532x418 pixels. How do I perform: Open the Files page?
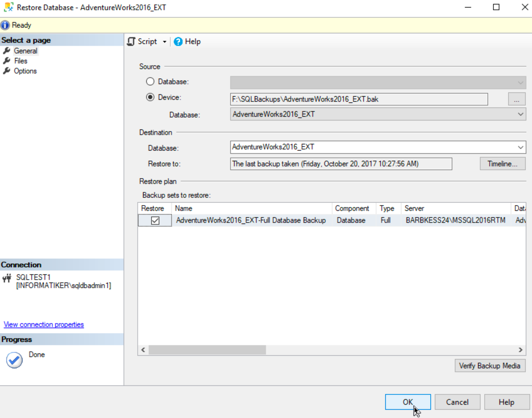pyautogui.click(x=20, y=61)
